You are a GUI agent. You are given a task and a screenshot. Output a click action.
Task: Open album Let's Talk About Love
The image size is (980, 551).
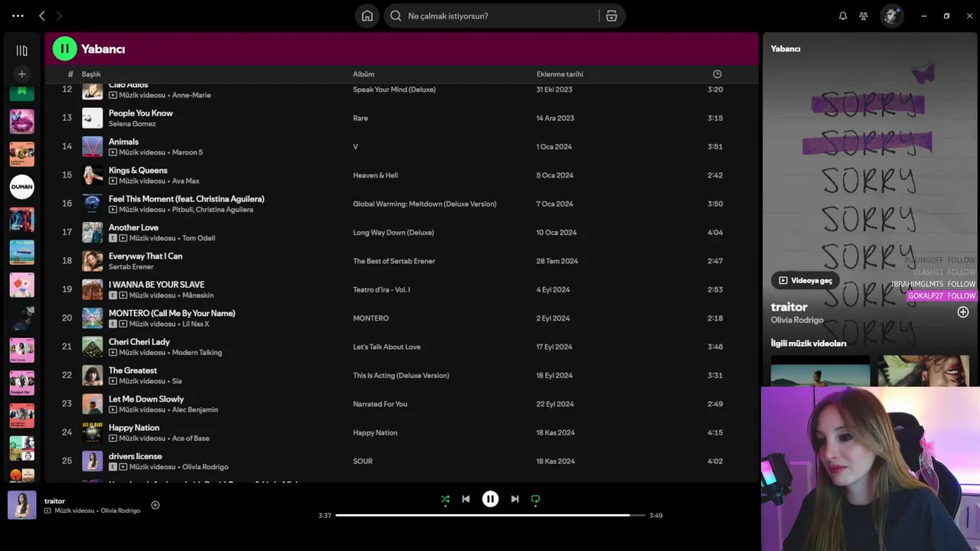click(387, 347)
